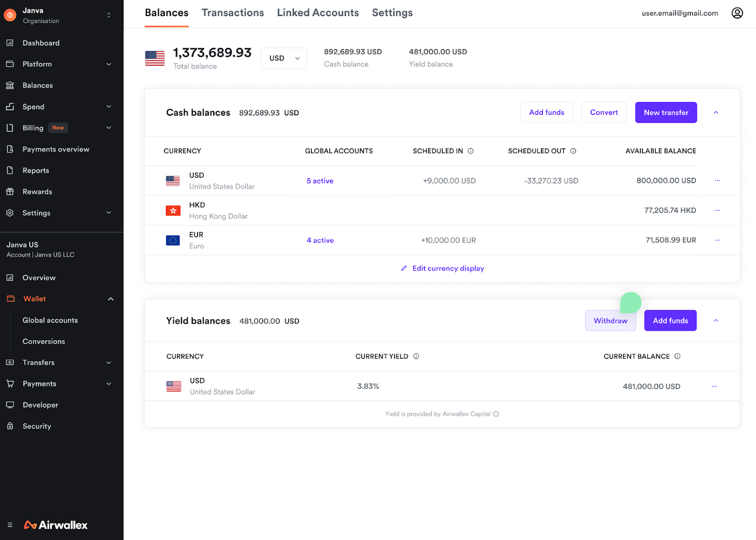Collapse the Yield balances section
Screen dimensions: 756x540
(x=716, y=321)
